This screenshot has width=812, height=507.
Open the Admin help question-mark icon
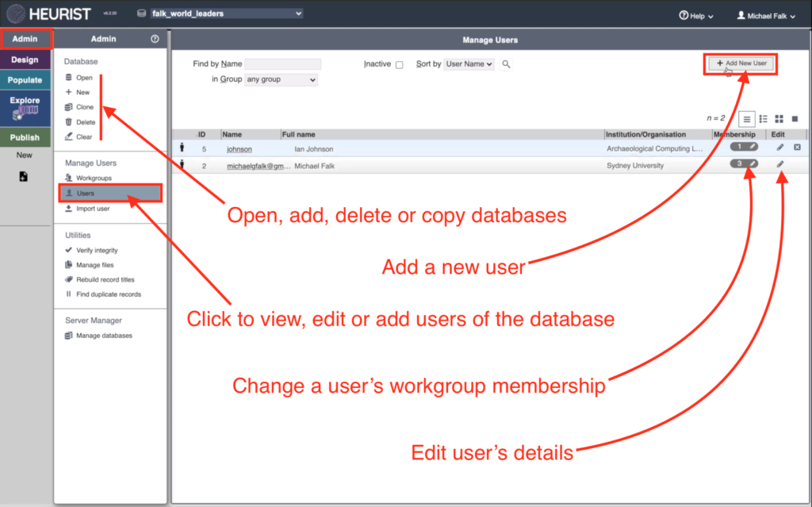coord(155,39)
